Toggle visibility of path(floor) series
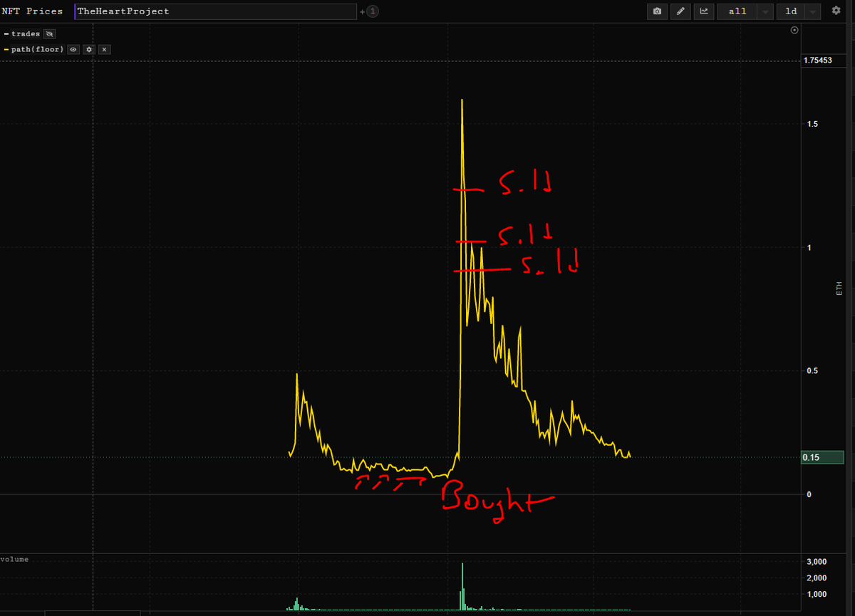 point(73,49)
